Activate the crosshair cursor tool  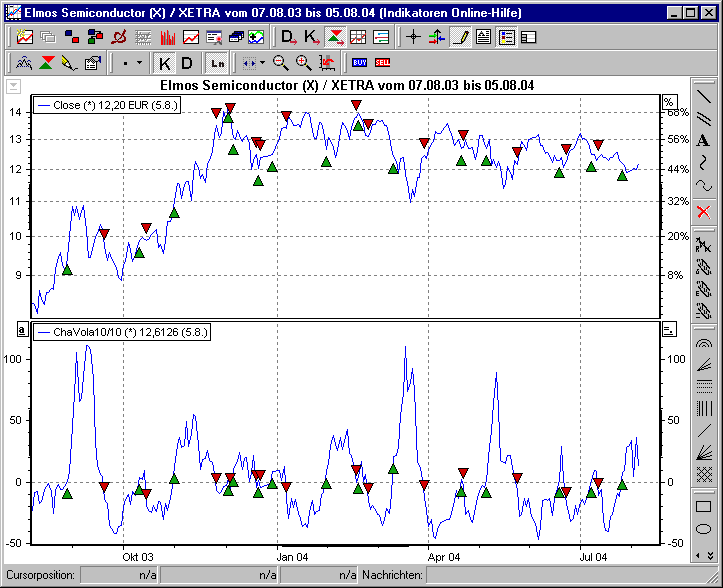point(413,37)
